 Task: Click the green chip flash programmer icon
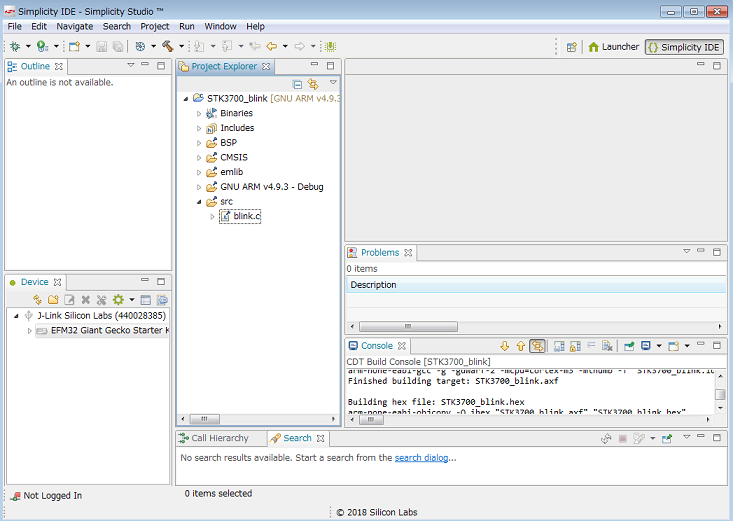[331, 46]
